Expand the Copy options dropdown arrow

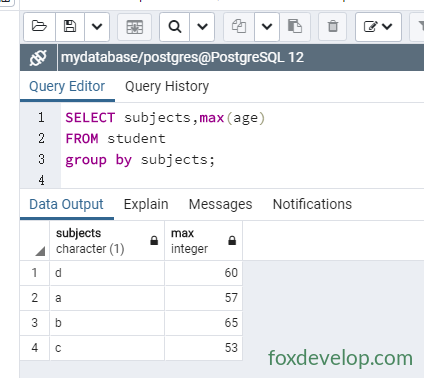(x=267, y=27)
